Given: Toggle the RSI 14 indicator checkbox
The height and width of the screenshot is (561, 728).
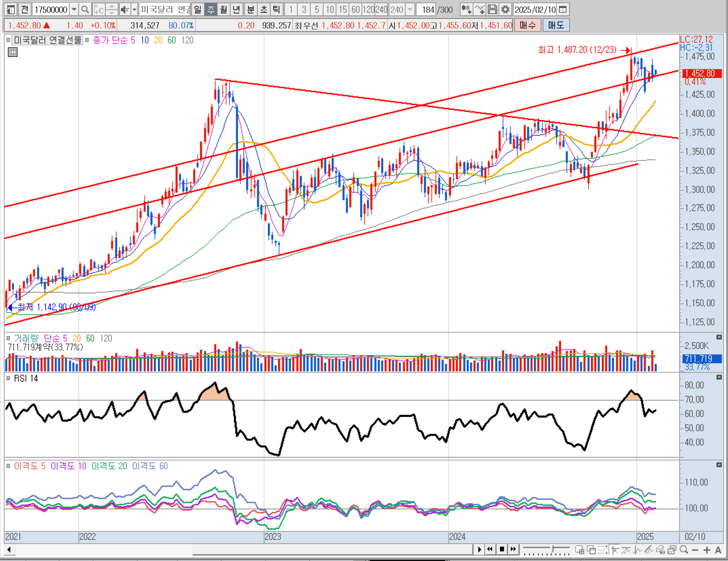Looking at the screenshot, I should [8, 379].
